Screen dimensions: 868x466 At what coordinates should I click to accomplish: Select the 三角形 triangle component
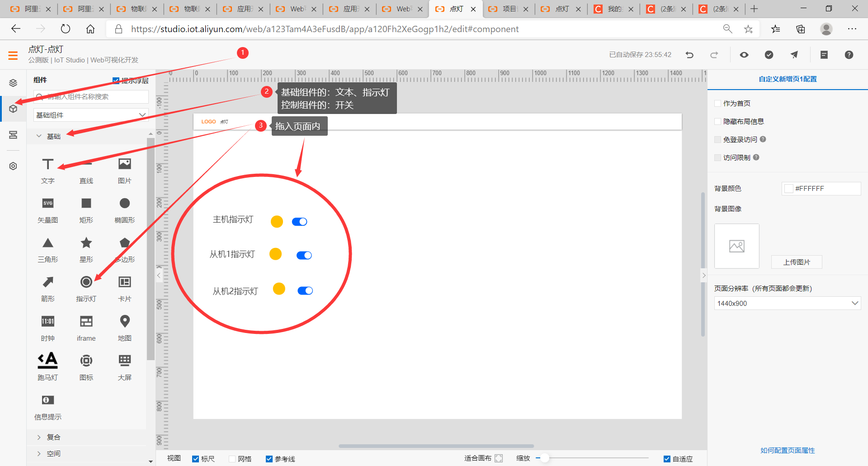pyautogui.click(x=47, y=249)
